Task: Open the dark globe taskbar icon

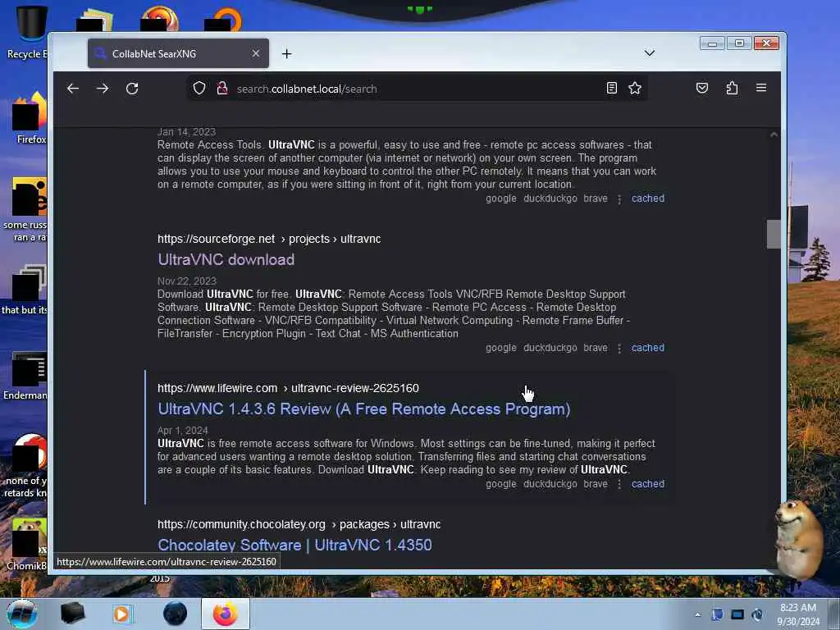Action: 176,614
